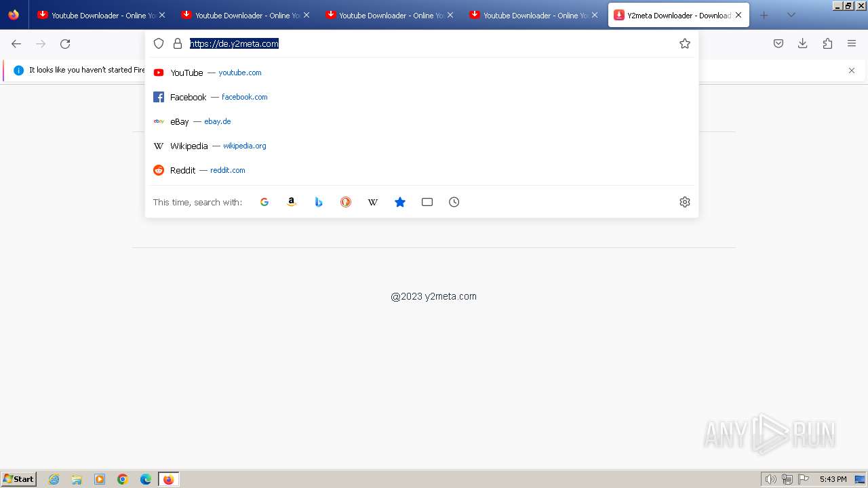Open Save to Pocket button

point(778,43)
